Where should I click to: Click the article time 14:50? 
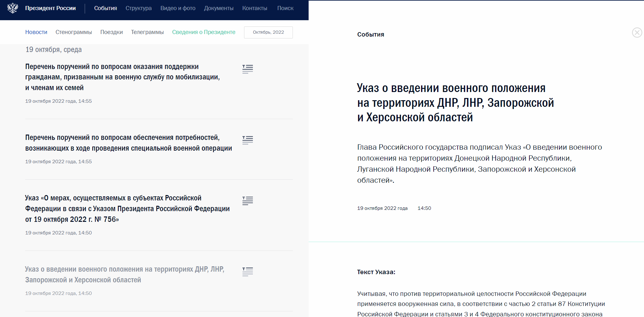[x=424, y=208]
